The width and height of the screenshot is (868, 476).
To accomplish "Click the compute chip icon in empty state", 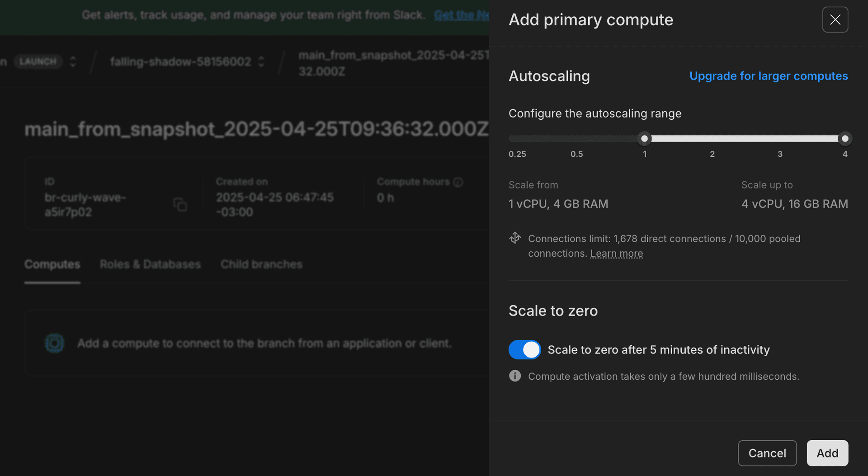I will coord(54,343).
